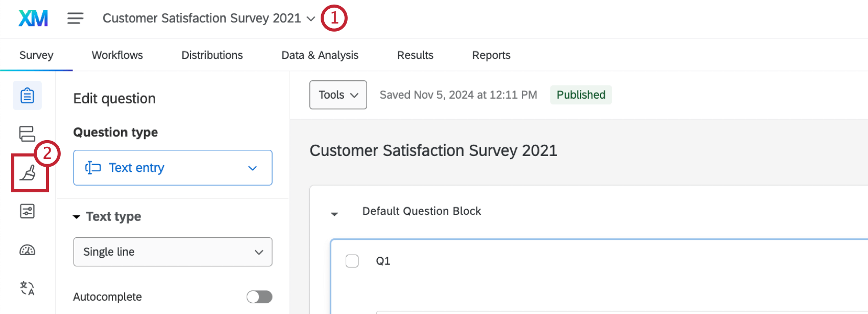The width and height of the screenshot is (868, 314).
Task: Open the Question type Text entry dropdown
Action: click(173, 168)
